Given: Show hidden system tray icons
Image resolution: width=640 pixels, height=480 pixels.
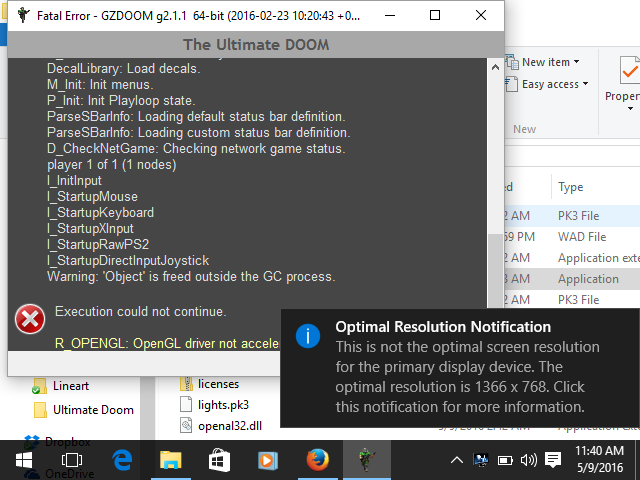Looking at the screenshot, I should pyautogui.click(x=457, y=460).
